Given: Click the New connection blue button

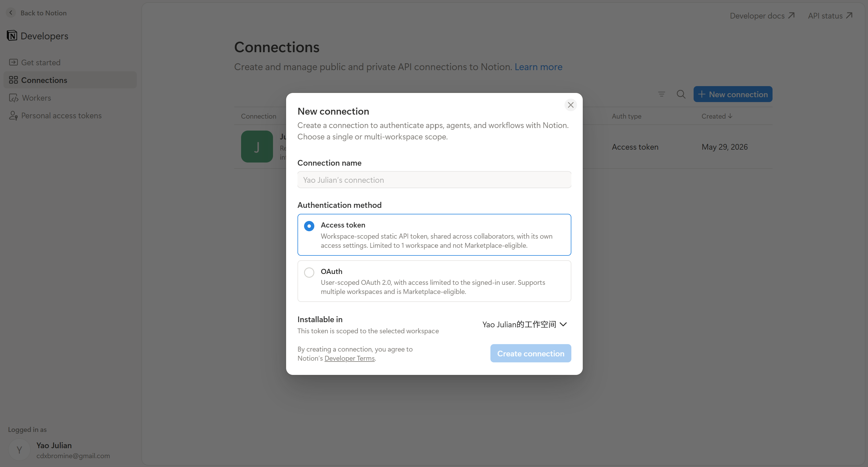Looking at the screenshot, I should [733, 94].
